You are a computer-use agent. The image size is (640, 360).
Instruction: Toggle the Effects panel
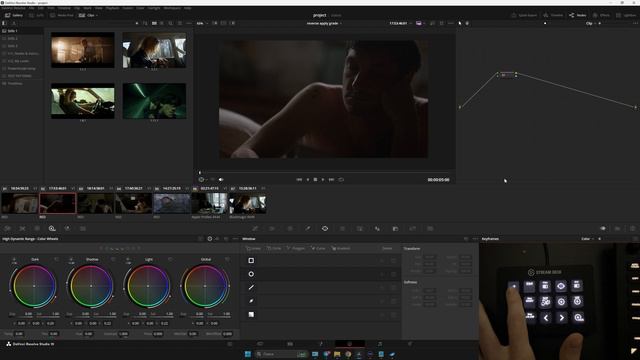[x=601, y=15]
